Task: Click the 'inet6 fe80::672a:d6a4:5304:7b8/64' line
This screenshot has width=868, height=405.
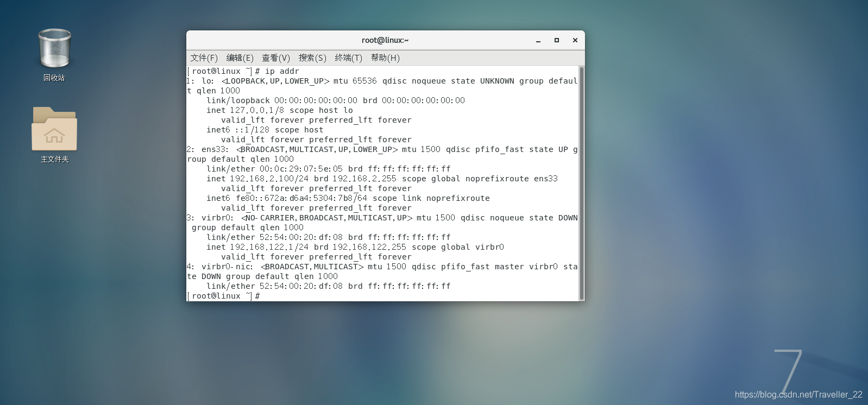Action: (348, 198)
